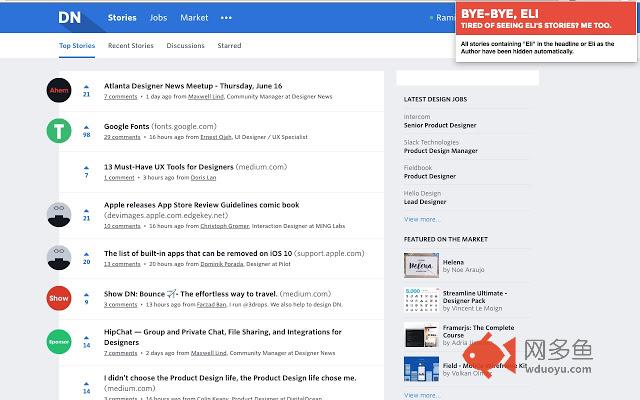View 13 comments on iOS 10 story
Image resolution: width=640 pixels, height=400 pixels.
pos(122,264)
